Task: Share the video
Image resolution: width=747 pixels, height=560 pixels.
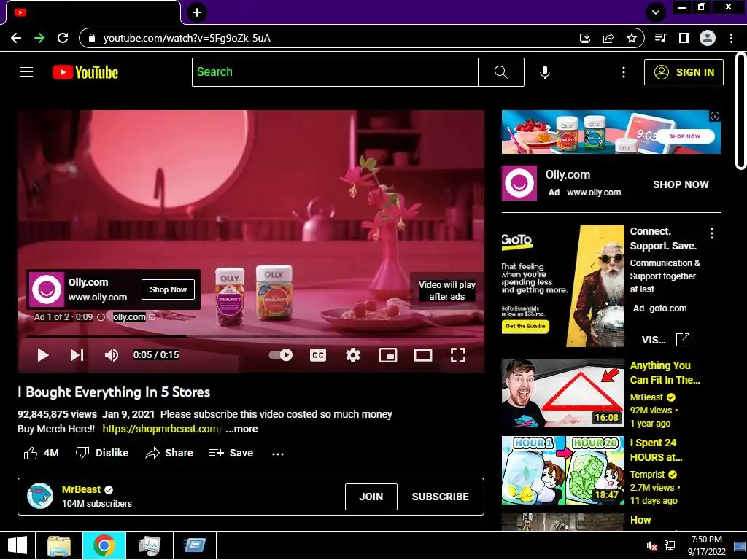Action: [x=169, y=453]
